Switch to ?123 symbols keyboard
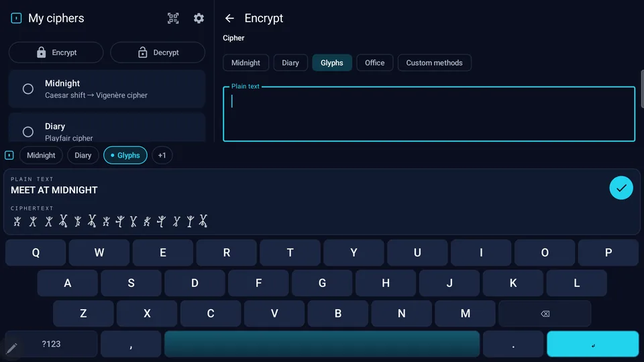Screen dimensions: 644x362 52,344
